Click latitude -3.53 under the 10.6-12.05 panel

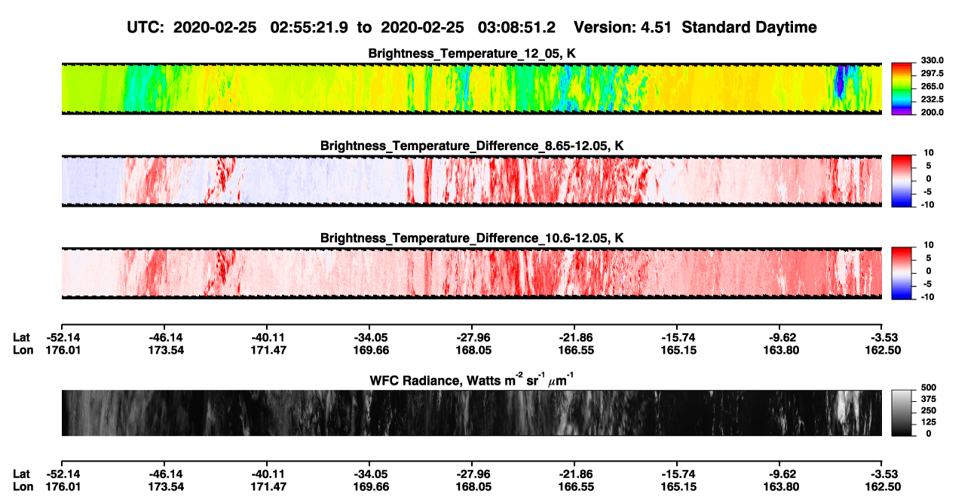pyautogui.click(x=884, y=338)
